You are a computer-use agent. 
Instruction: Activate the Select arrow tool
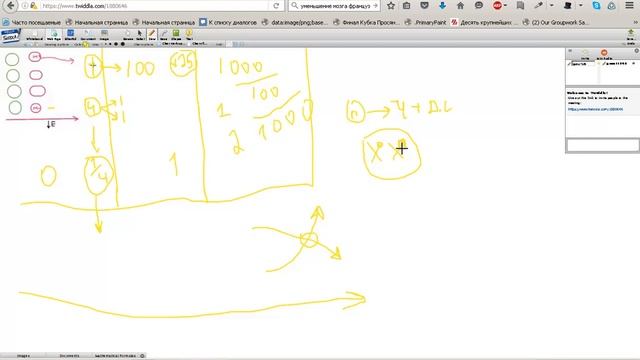(x=140, y=35)
